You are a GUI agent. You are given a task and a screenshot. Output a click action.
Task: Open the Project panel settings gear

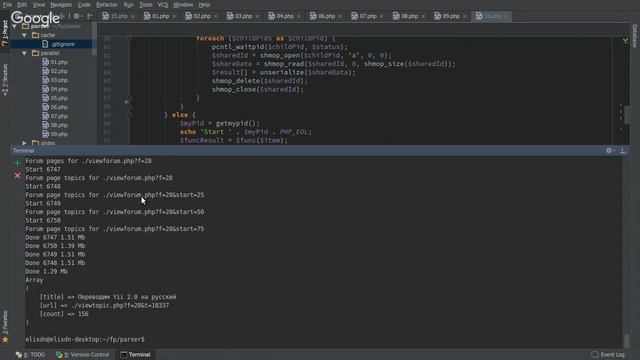77,16
